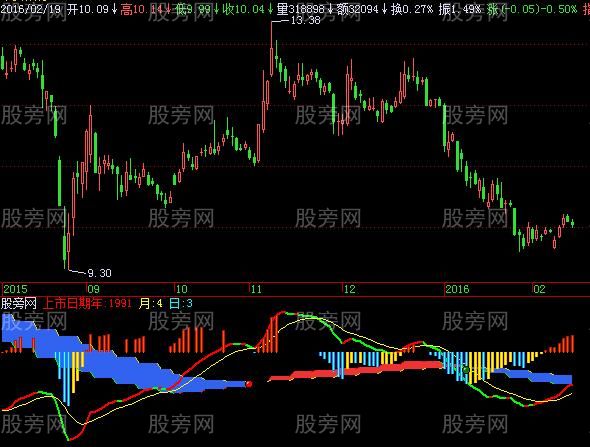Click the amplitude 振1.49% value

point(459,9)
